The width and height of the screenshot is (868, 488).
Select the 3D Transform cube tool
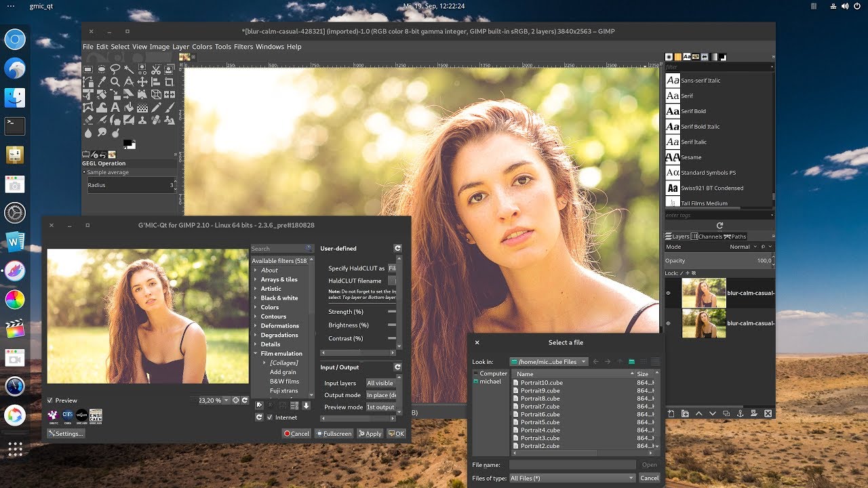pyautogui.click(x=156, y=95)
